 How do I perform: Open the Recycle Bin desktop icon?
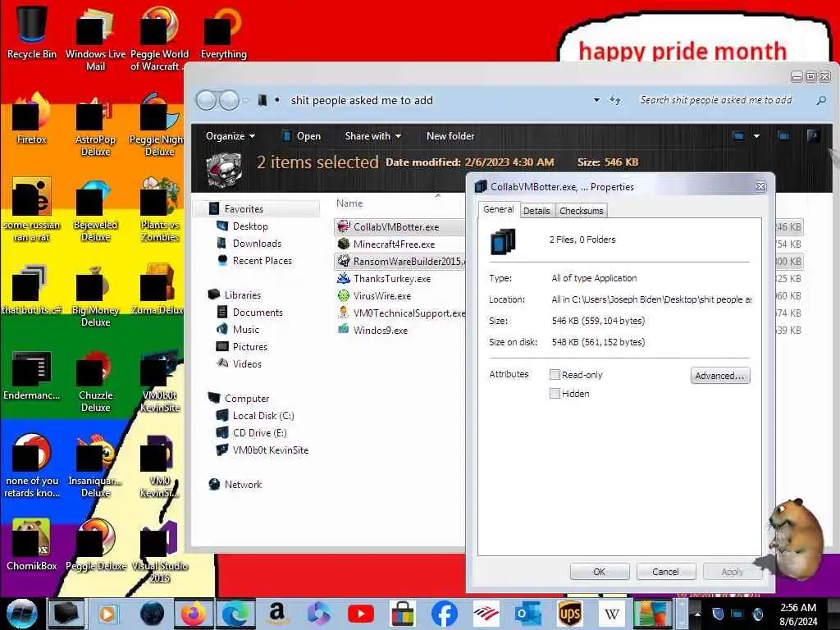pos(31,32)
